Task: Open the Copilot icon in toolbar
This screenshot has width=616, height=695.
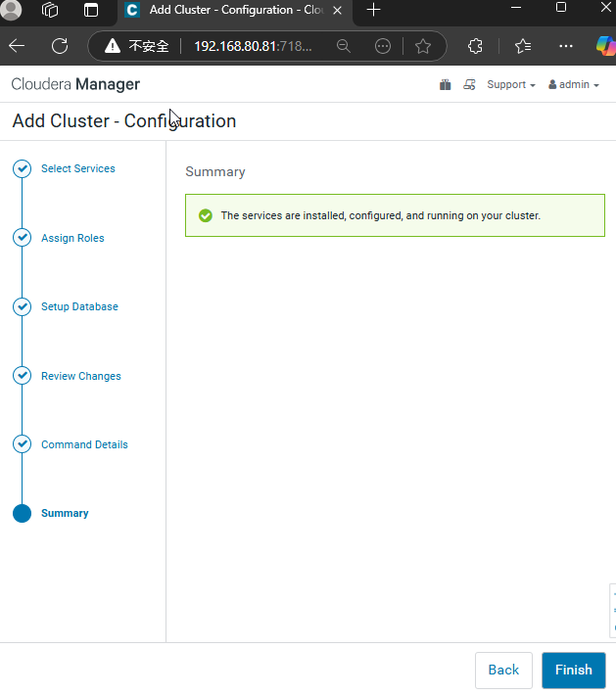Action: (606, 46)
